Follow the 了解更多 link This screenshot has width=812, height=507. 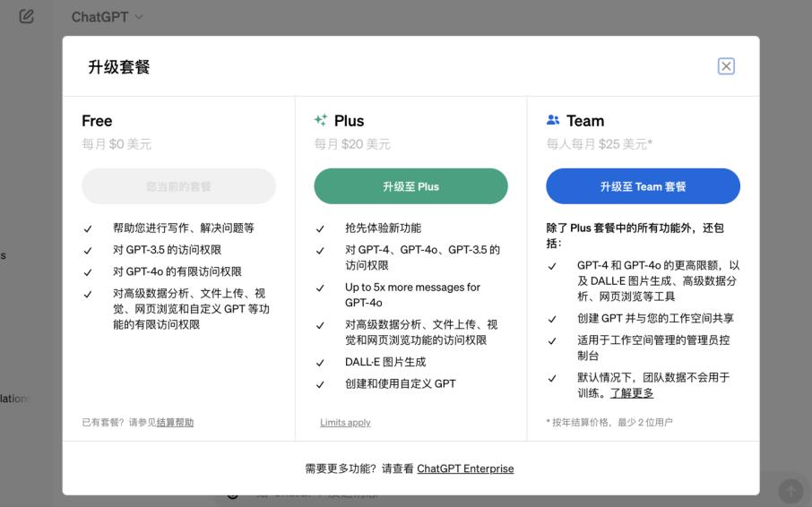click(x=632, y=393)
